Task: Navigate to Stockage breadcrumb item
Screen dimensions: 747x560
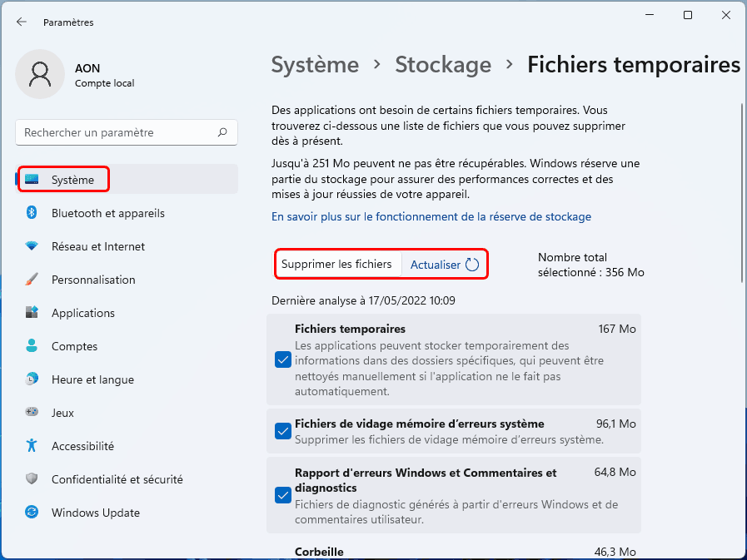Action: [443, 65]
